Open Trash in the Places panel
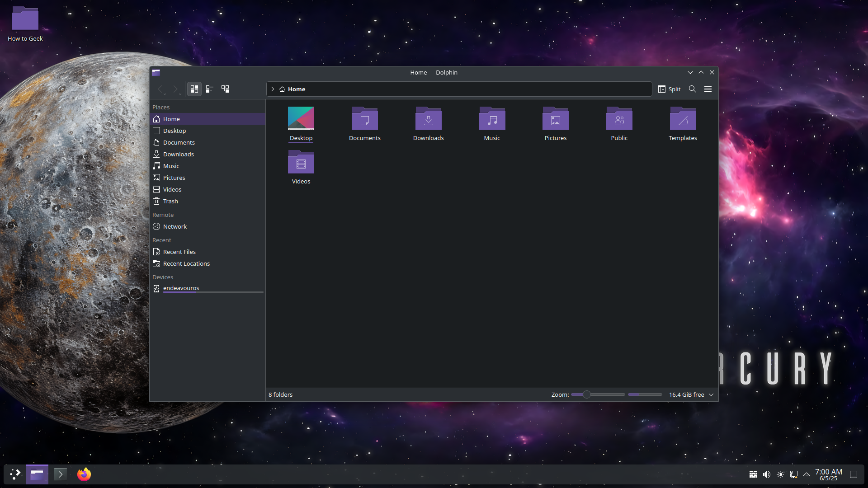The width and height of the screenshot is (868, 488). click(x=208, y=201)
